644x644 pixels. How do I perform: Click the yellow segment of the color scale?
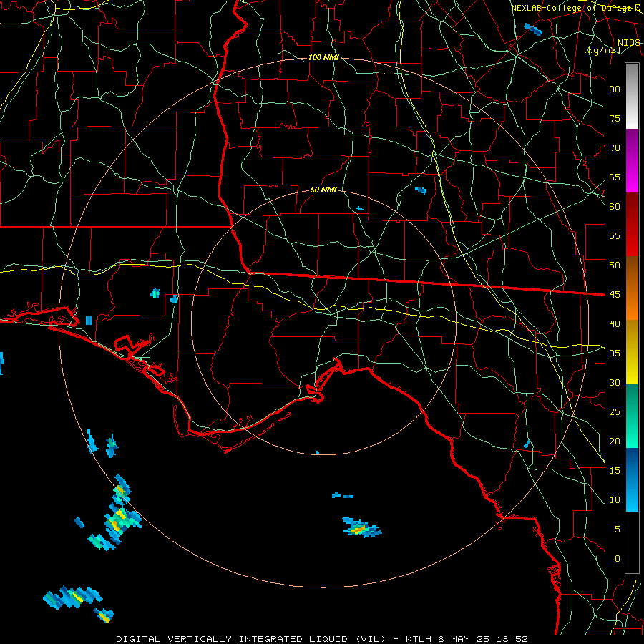pos(632,352)
